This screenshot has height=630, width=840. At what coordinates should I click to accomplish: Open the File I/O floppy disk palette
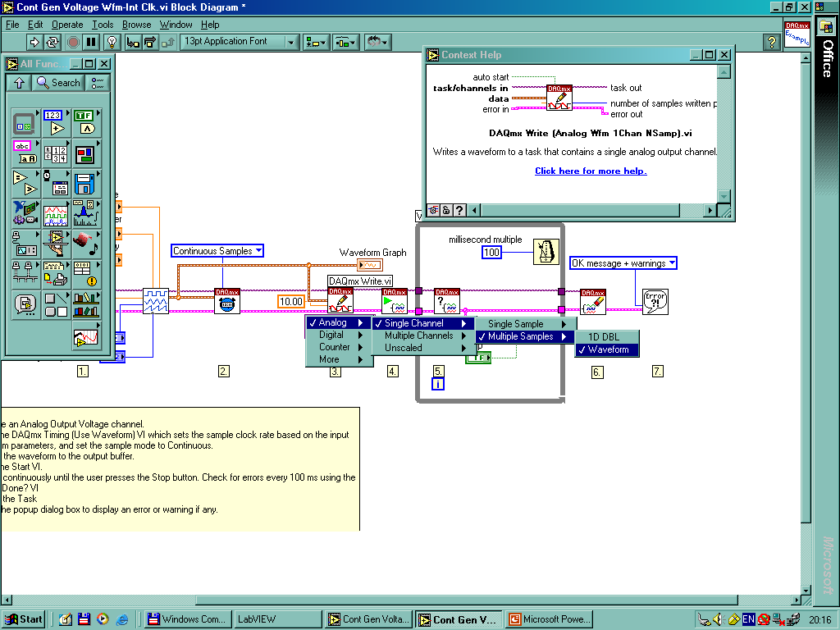coord(86,184)
